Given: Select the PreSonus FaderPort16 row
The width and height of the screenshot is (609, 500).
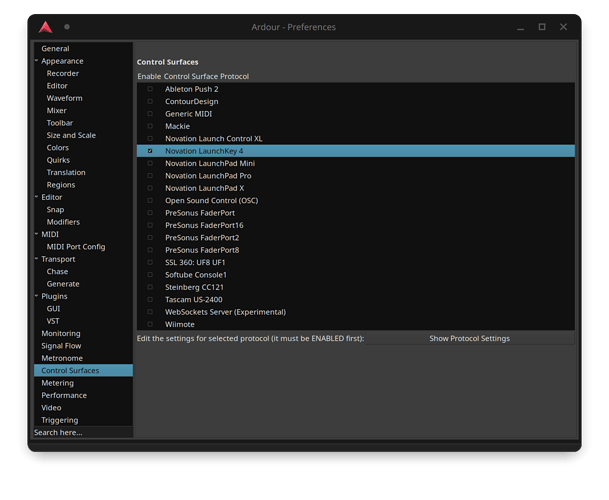Looking at the screenshot, I should (x=204, y=225).
